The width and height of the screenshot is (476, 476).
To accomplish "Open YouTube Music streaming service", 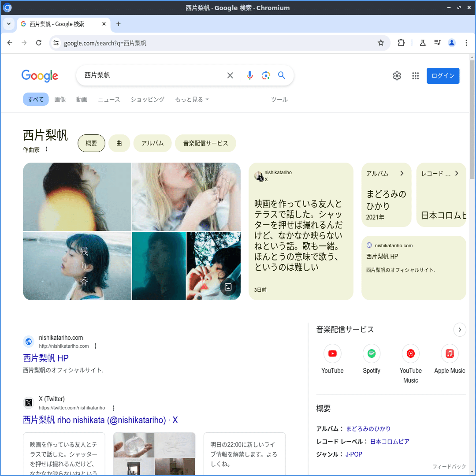I will click(410, 364).
